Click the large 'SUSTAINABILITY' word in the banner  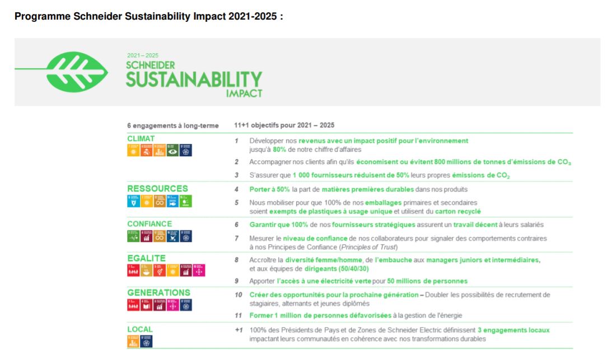[194, 80]
